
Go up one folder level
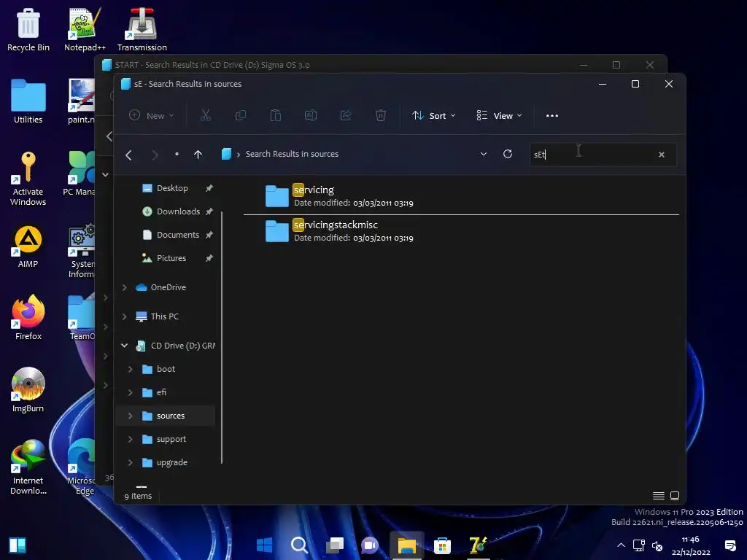pyautogui.click(x=198, y=155)
